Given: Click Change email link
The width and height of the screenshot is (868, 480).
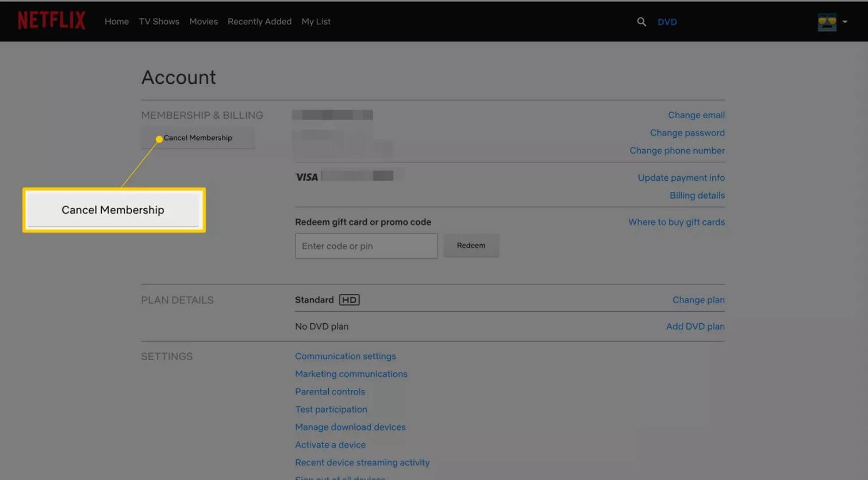Looking at the screenshot, I should (696, 115).
